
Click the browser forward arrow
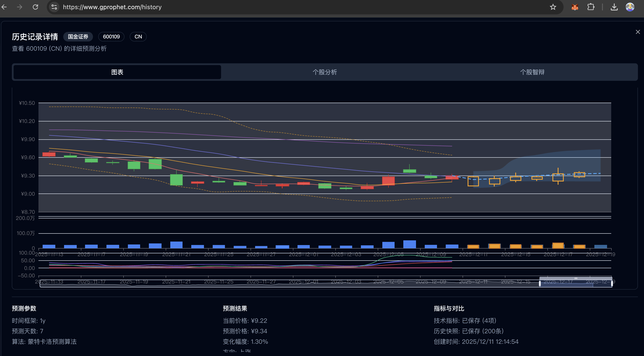(19, 7)
